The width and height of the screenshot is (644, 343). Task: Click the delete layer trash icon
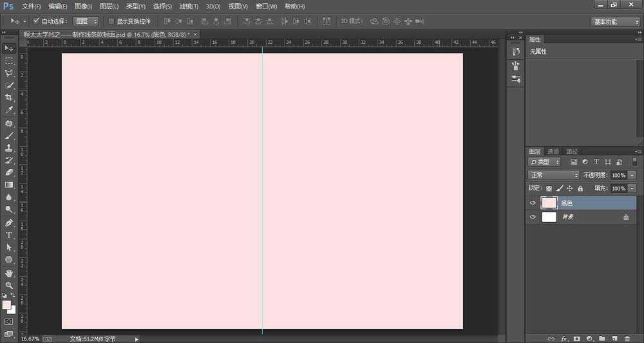point(627,338)
